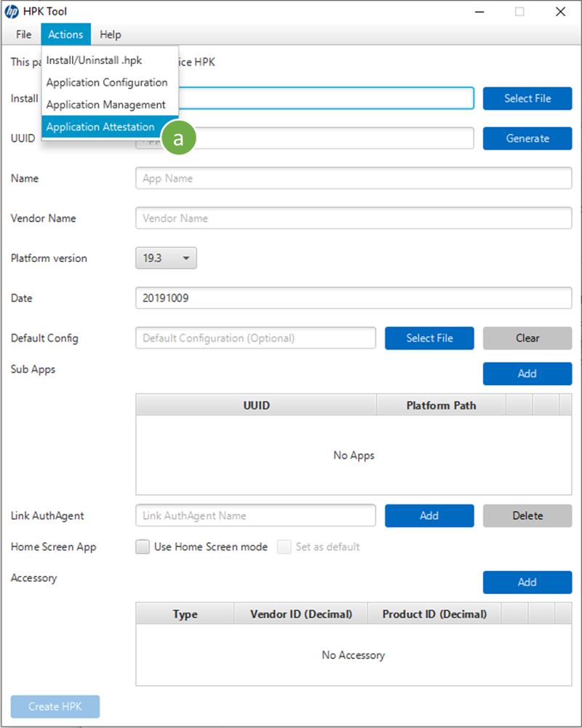Viewport: 582px width, 728px height.
Task: Click the 'No Apps' text in Sub Apps table
Action: coord(354,456)
